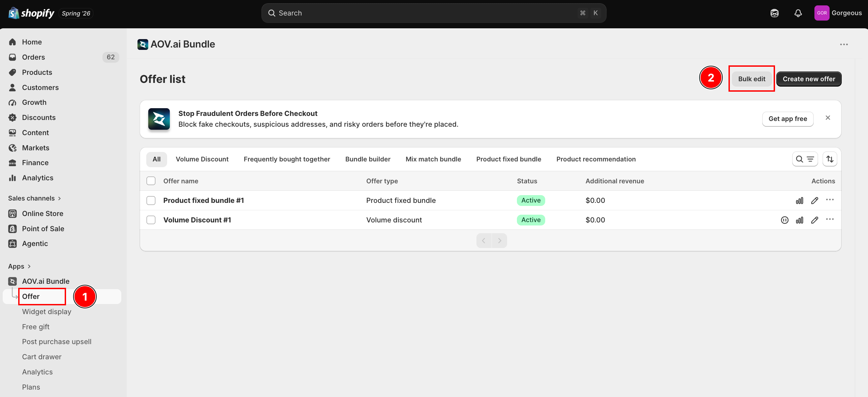Open search and filter offers

(x=805, y=159)
